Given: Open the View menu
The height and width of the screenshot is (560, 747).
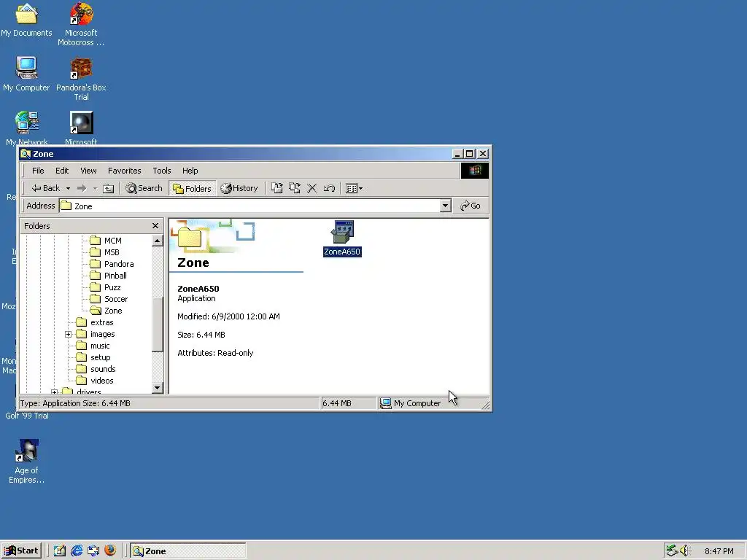Looking at the screenshot, I should [x=88, y=171].
